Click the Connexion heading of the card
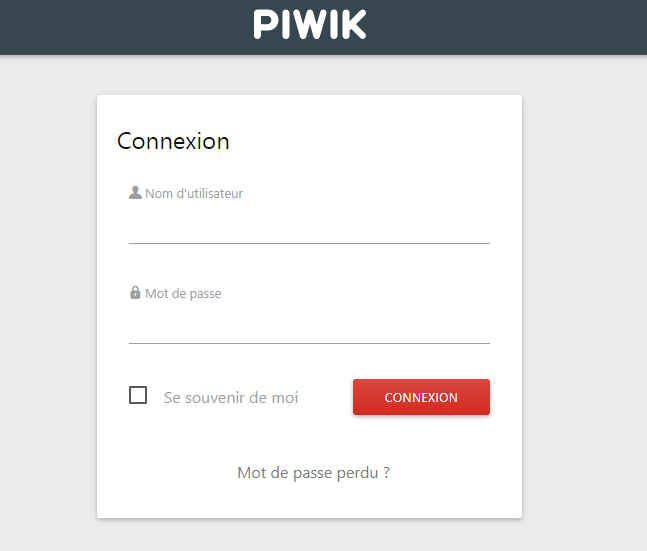Viewport: 647px width, 551px height. [x=173, y=141]
